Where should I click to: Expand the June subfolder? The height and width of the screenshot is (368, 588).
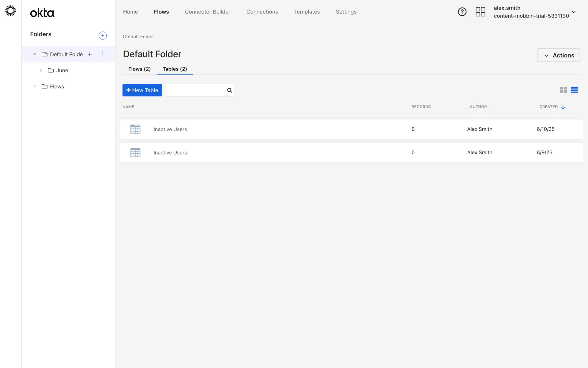click(41, 71)
